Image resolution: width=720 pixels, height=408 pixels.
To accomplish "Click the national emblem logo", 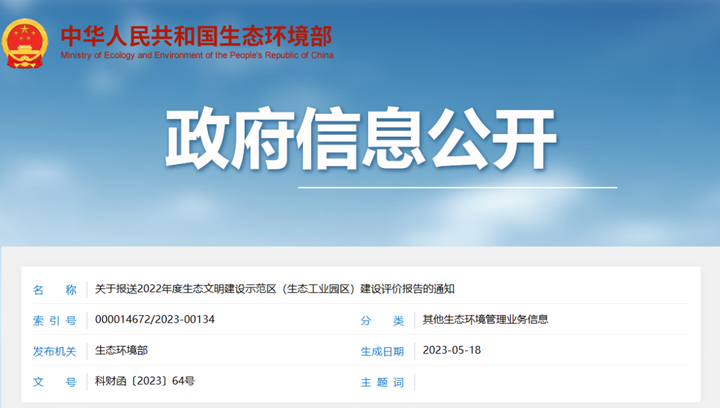I will (x=25, y=44).
